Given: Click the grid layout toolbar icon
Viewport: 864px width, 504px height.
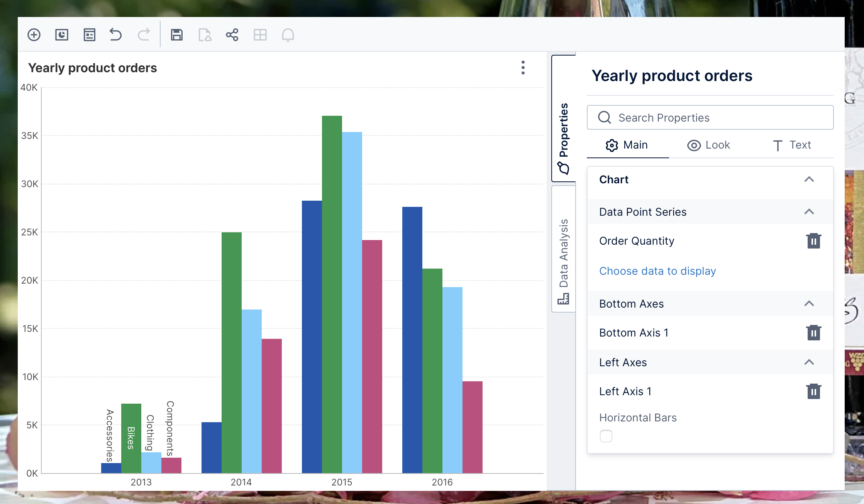Looking at the screenshot, I should [260, 35].
